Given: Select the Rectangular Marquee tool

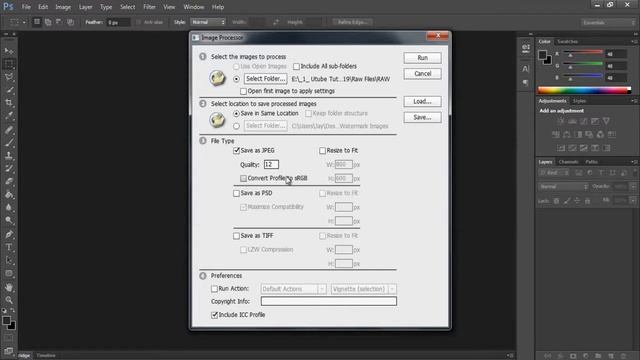Looking at the screenshot, I should point(9,64).
